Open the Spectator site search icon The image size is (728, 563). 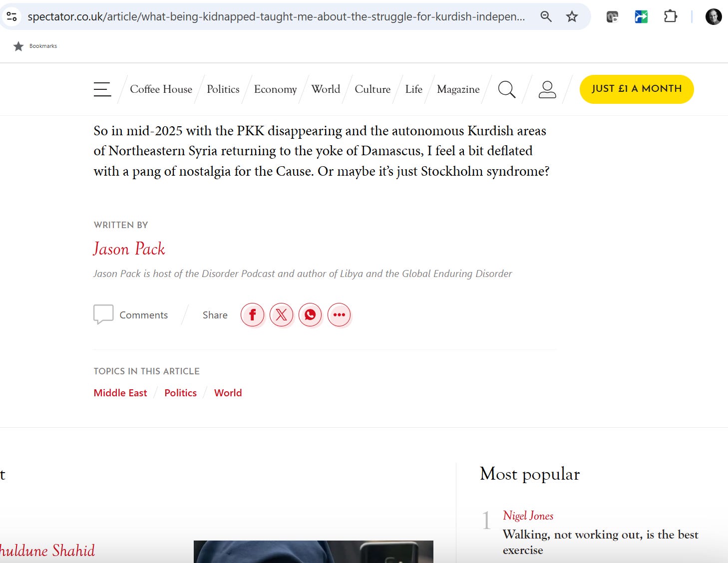tap(506, 89)
